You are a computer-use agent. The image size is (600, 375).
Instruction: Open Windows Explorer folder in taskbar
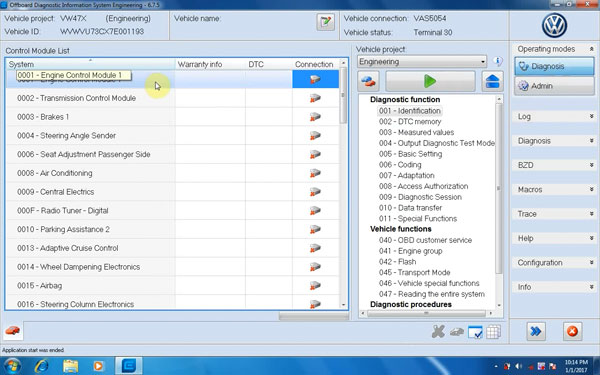[x=70, y=366]
